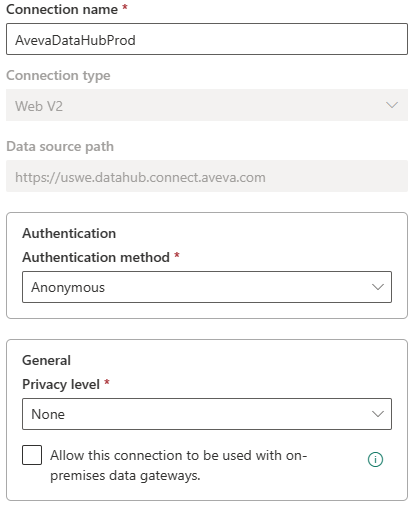The width and height of the screenshot is (413, 510).
Task: Click the Connection name input field
Action: [207, 39]
